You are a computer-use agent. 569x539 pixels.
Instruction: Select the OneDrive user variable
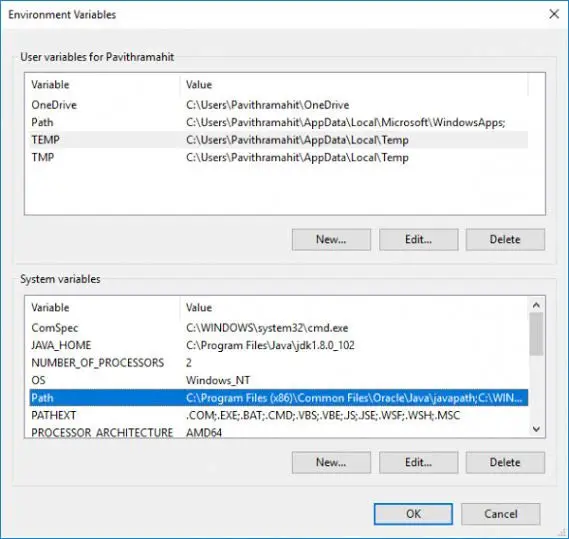tap(278, 105)
